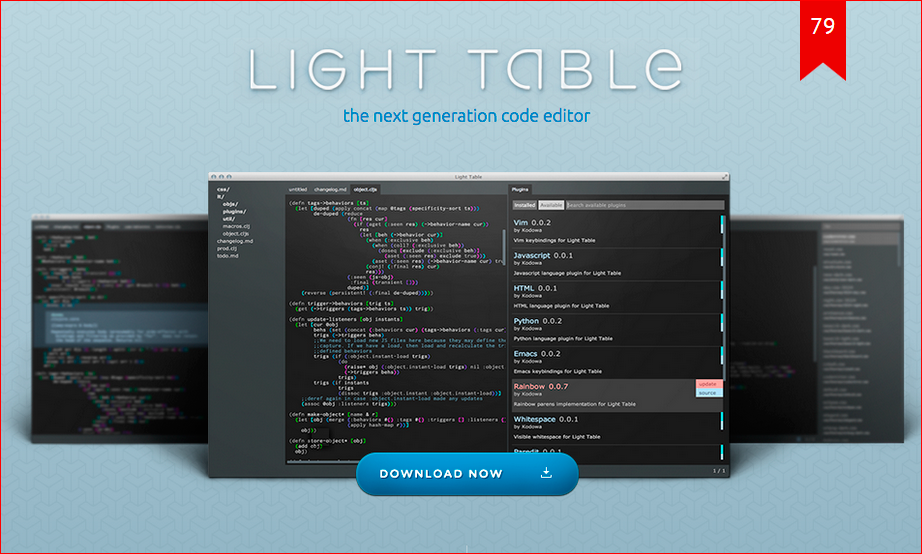Show the Available plugins list
The height and width of the screenshot is (554, 922).
[551, 205]
